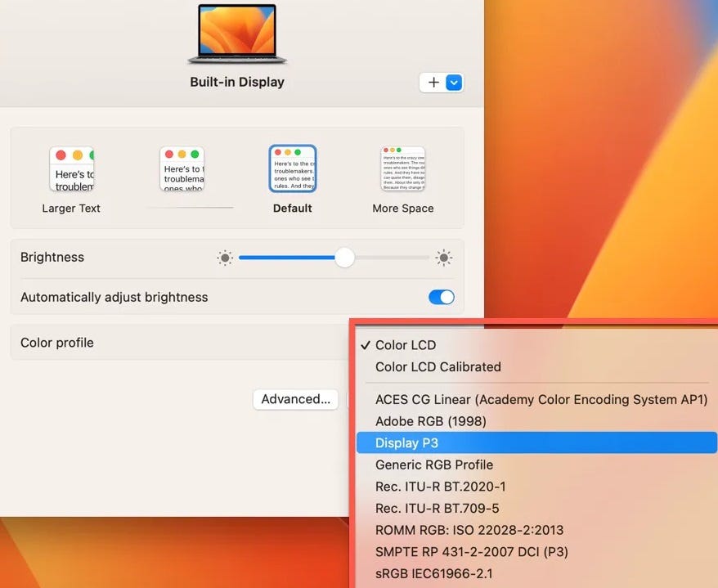Click the bright brightness sun icon
The image size is (718, 588).
pos(442,258)
